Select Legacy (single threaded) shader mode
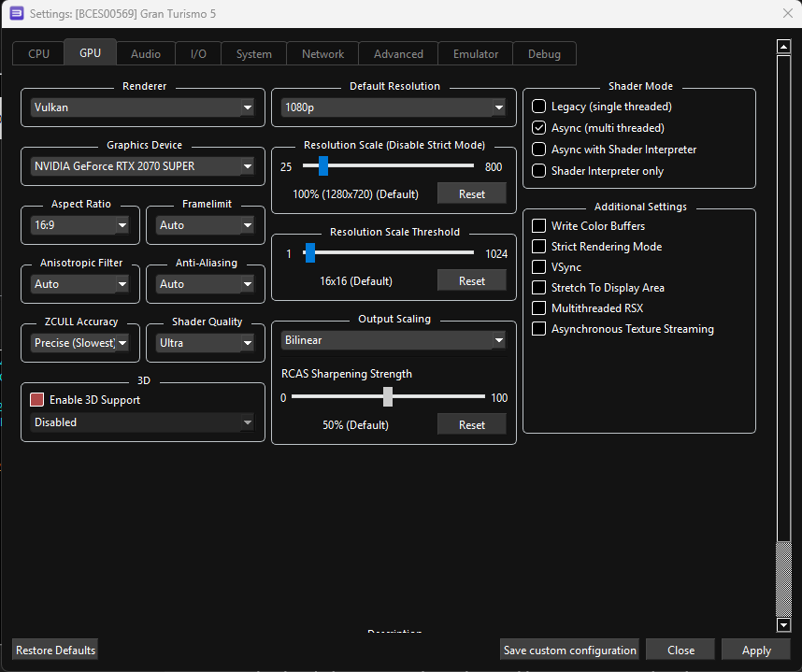Screen dimensions: 802x672 pos(539,107)
